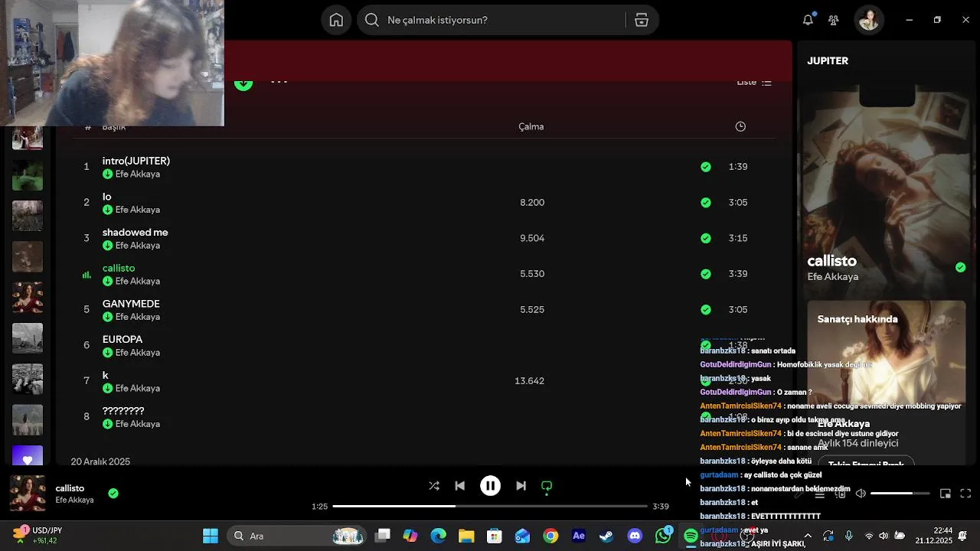This screenshot has width=980, height=551.
Task: Open album more options (three dots)
Action: [x=279, y=82]
